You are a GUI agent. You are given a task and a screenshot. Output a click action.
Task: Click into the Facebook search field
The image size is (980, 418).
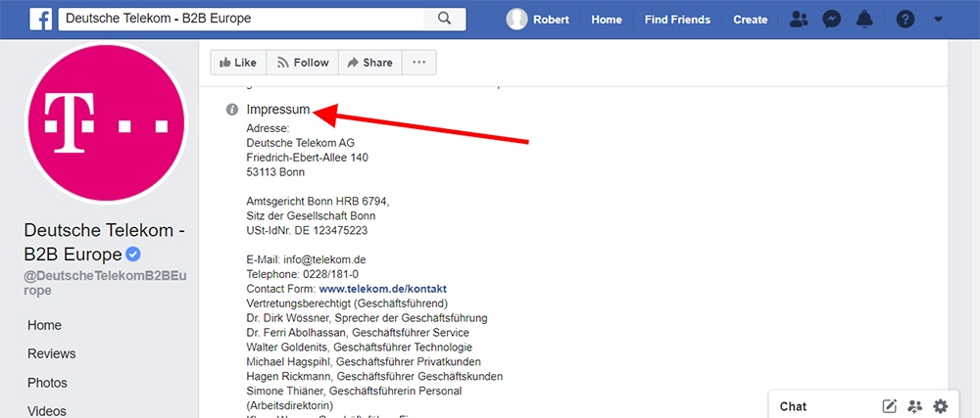pyautogui.click(x=241, y=19)
